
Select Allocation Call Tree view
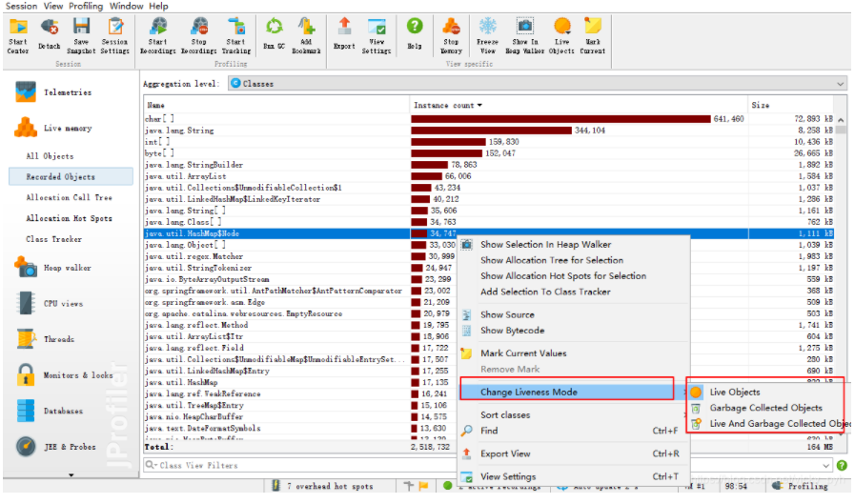pyautogui.click(x=69, y=197)
